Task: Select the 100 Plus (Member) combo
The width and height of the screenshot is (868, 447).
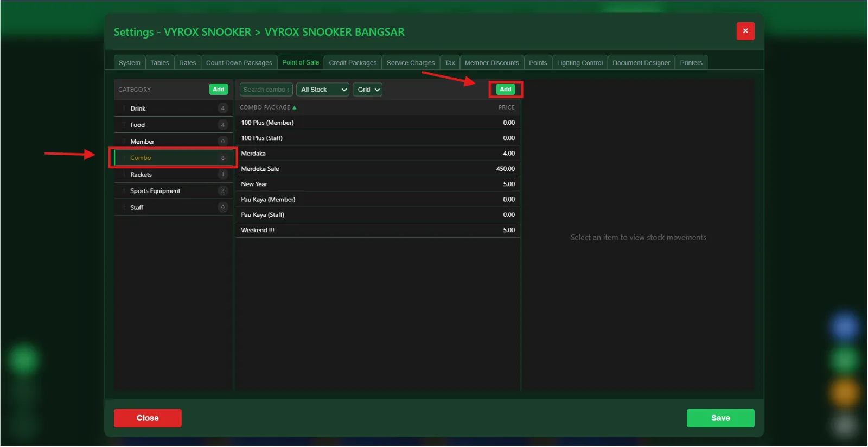Action: point(378,123)
